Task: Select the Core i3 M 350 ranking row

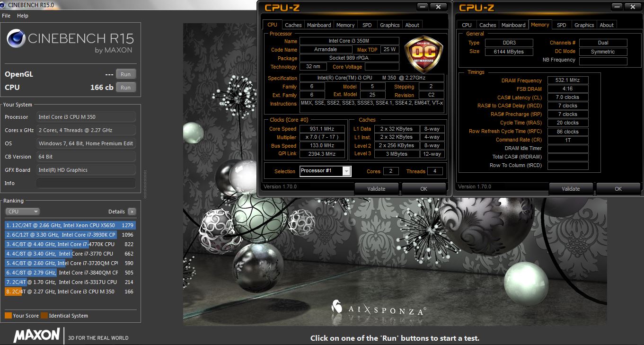Action: [70, 292]
